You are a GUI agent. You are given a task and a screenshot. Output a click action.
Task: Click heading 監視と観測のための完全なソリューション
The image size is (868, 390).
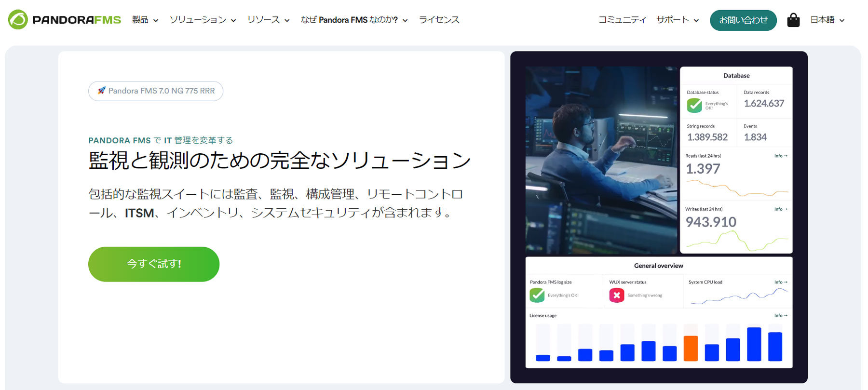280,161
